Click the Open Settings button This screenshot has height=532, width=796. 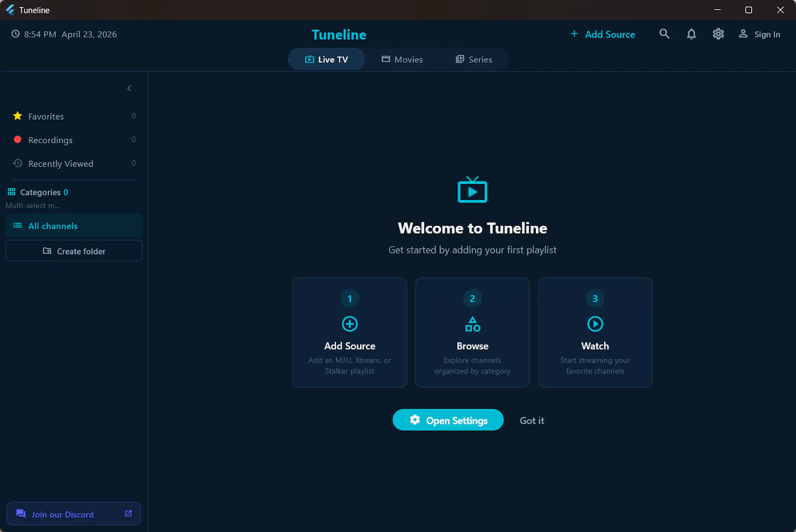click(448, 420)
